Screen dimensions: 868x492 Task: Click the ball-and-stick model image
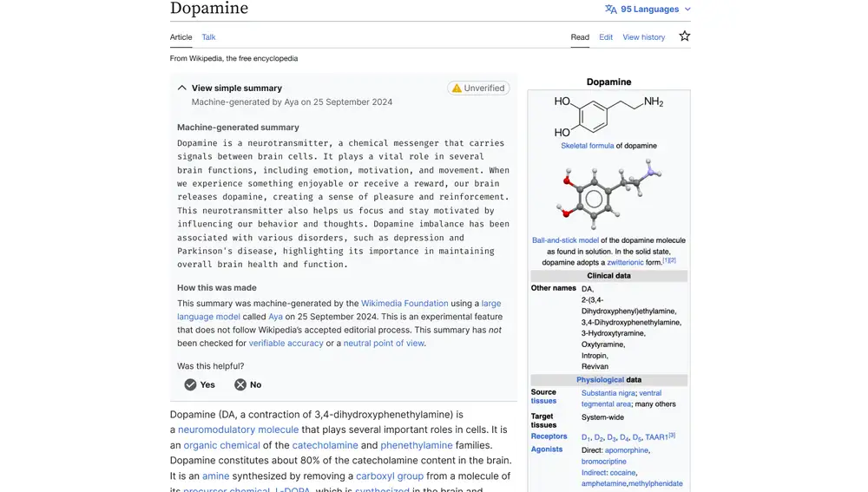coord(608,194)
